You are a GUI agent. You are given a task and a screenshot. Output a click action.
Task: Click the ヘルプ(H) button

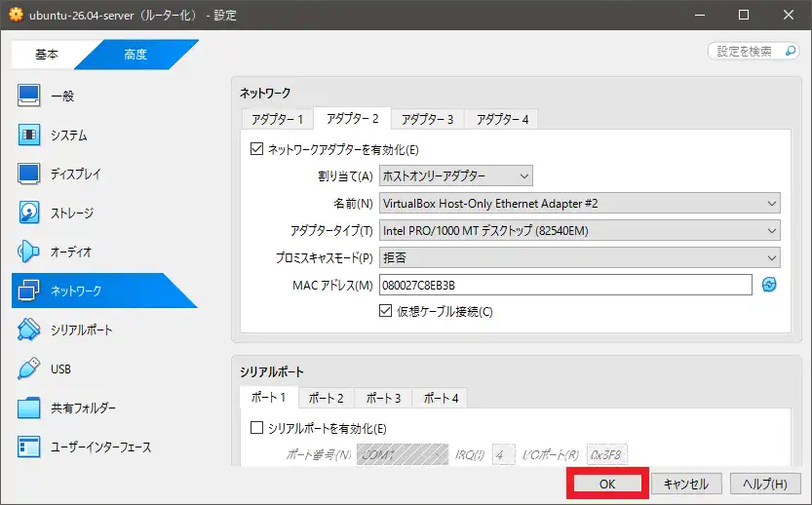tap(765, 484)
